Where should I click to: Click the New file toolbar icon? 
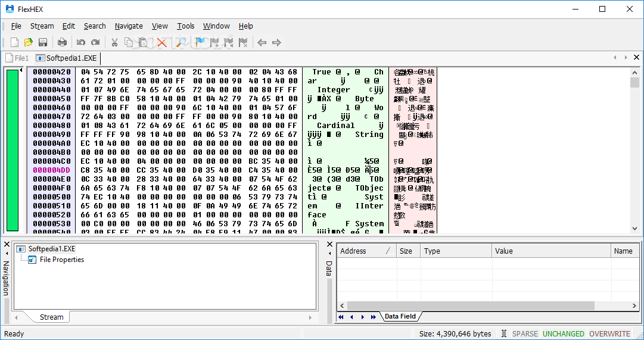[14, 42]
